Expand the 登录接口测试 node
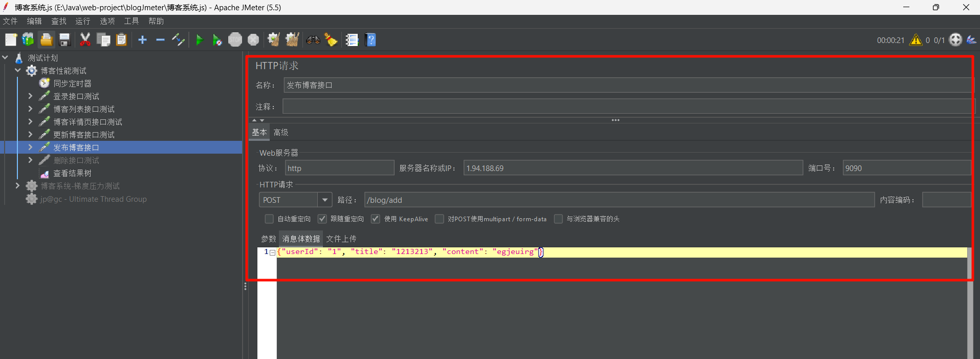980x359 pixels. 30,96
